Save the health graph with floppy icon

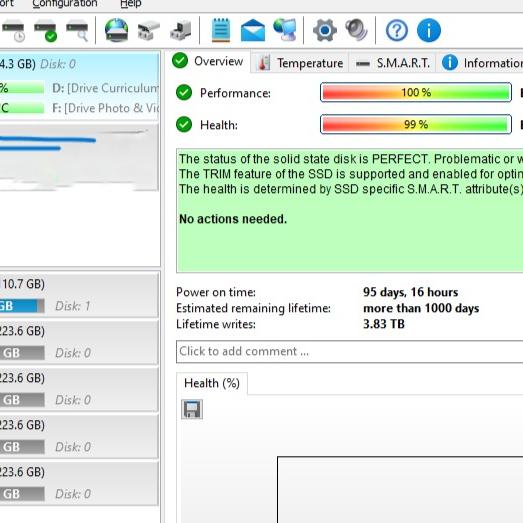pos(192,409)
